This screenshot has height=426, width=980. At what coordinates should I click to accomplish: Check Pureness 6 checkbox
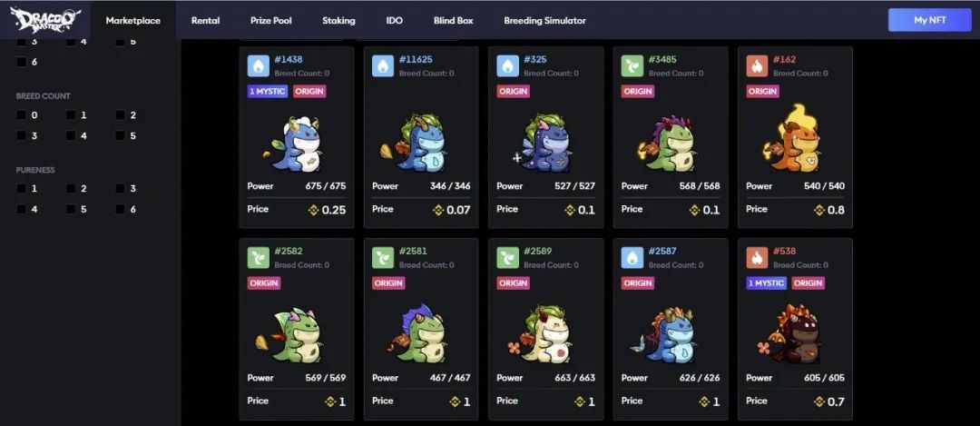pyautogui.click(x=120, y=209)
